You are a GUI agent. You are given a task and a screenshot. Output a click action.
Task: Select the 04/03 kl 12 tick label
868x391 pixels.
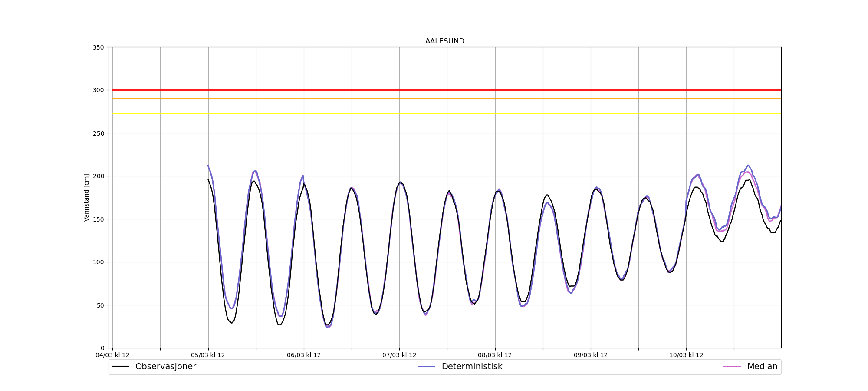pos(112,355)
